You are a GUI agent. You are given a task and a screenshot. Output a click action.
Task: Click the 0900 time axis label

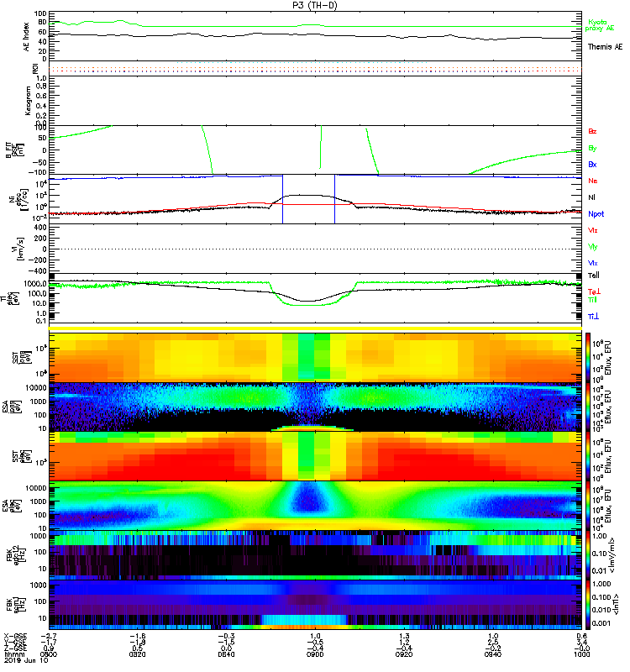coord(315,654)
